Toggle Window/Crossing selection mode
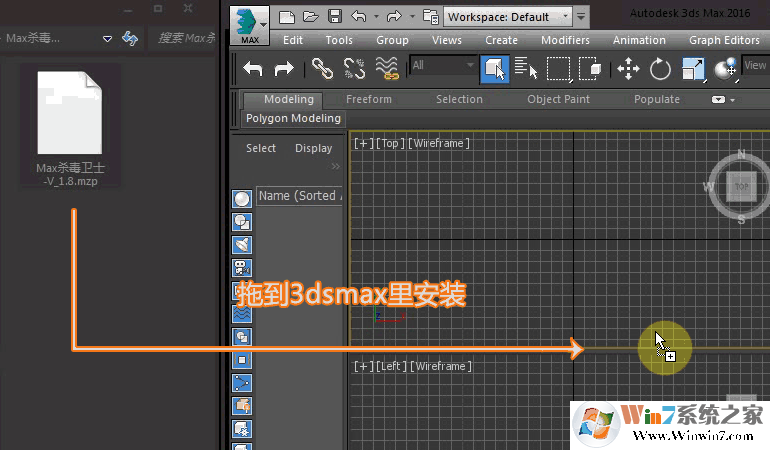This screenshot has height=450, width=770. point(591,68)
